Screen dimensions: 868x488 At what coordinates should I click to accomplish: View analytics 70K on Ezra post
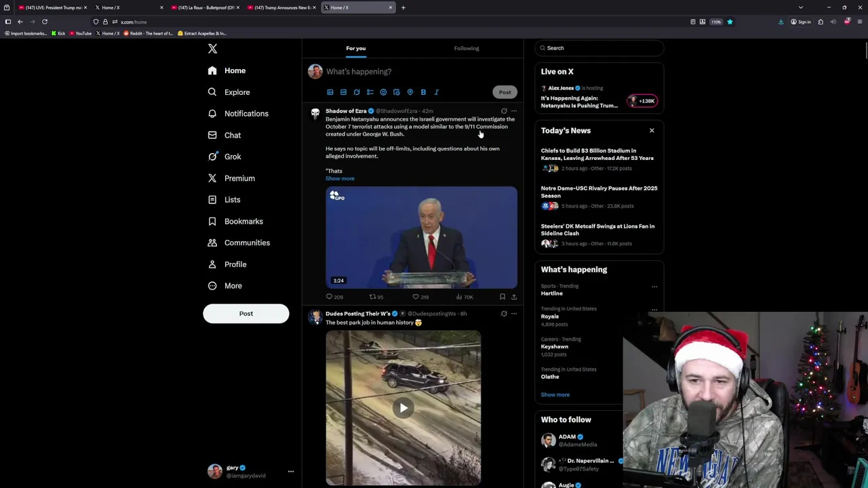click(x=465, y=297)
